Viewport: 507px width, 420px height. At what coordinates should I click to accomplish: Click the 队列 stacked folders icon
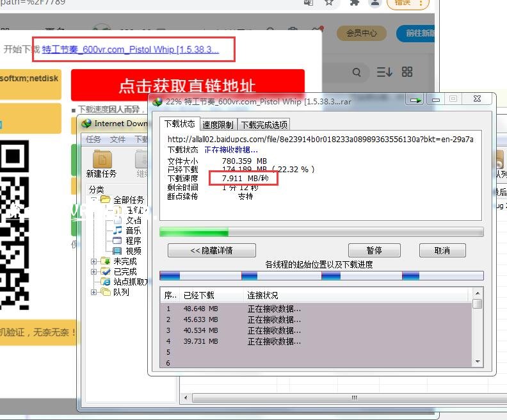click(x=106, y=293)
